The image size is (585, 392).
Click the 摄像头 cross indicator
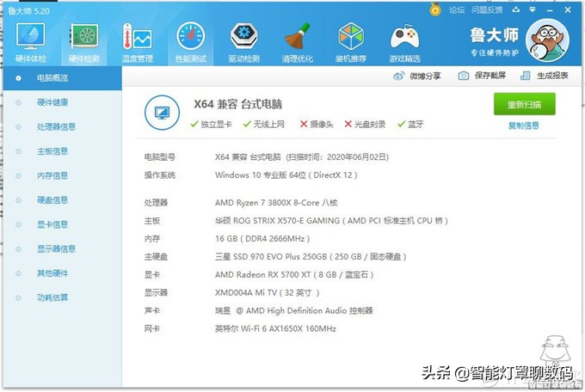click(x=317, y=124)
